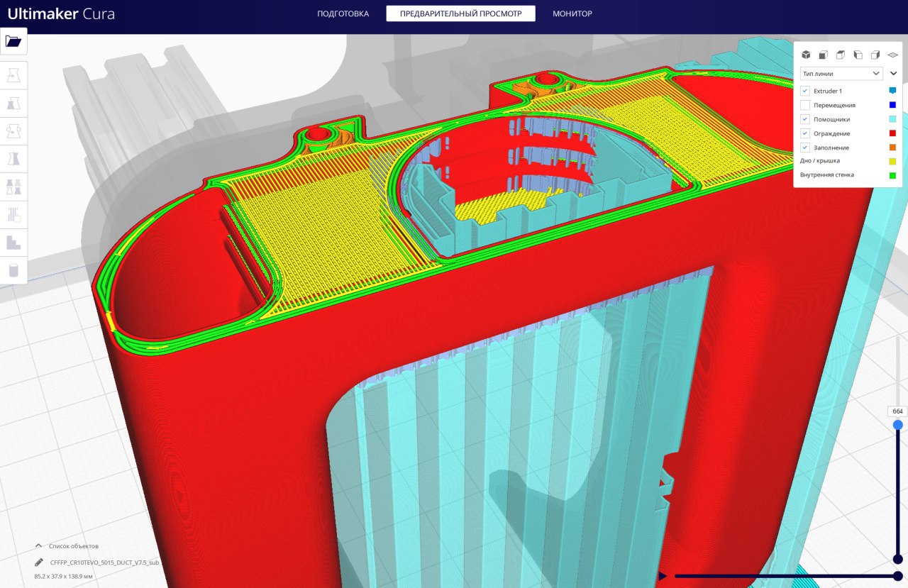This screenshot has height=588, width=908.
Task: Switch to top camera view
Action: pos(841,55)
